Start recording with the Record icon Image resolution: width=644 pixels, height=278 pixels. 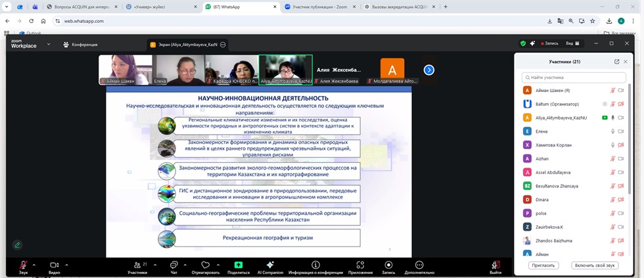[x=388, y=265]
